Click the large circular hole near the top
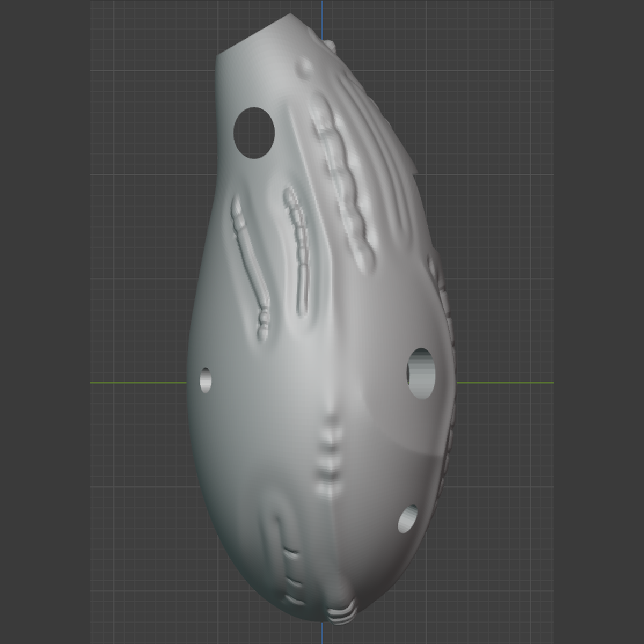 coord(254,133)
